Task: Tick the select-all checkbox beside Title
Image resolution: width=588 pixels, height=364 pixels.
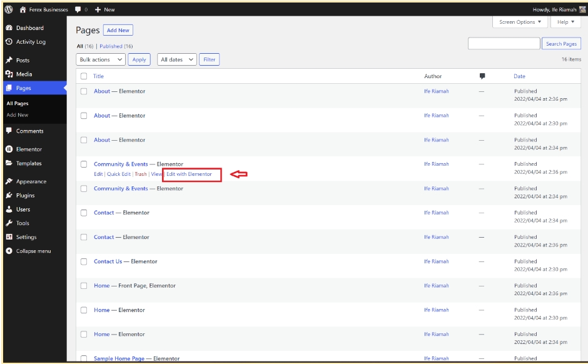Action: click(x=84, y=76)
